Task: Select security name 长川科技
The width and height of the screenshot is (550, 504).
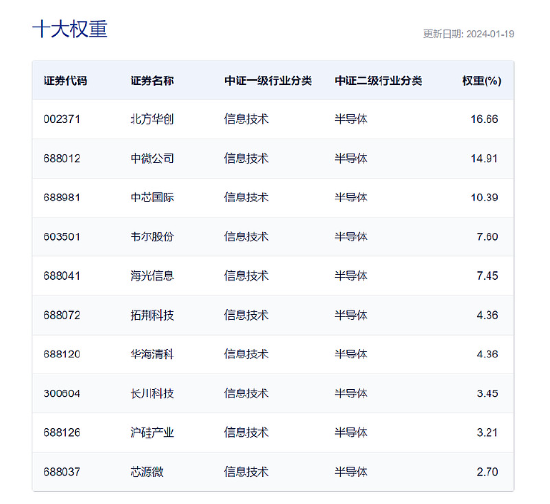Action: click(152, 394)
